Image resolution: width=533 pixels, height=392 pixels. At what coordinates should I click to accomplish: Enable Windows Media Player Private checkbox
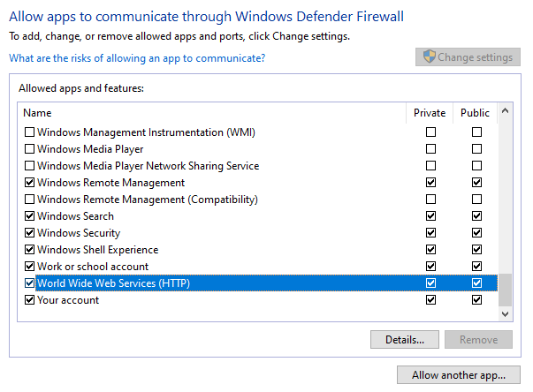click(430, 149)
